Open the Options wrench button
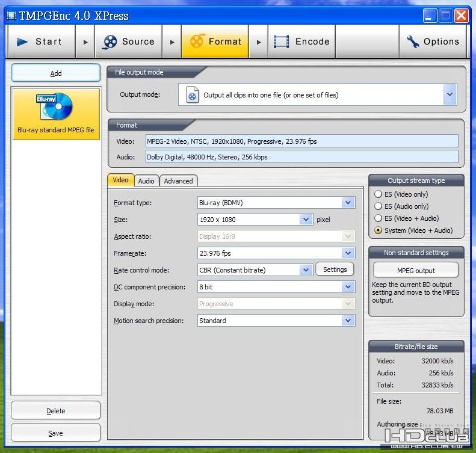This screenshot has height=453, width=476. tap(433, 42)
